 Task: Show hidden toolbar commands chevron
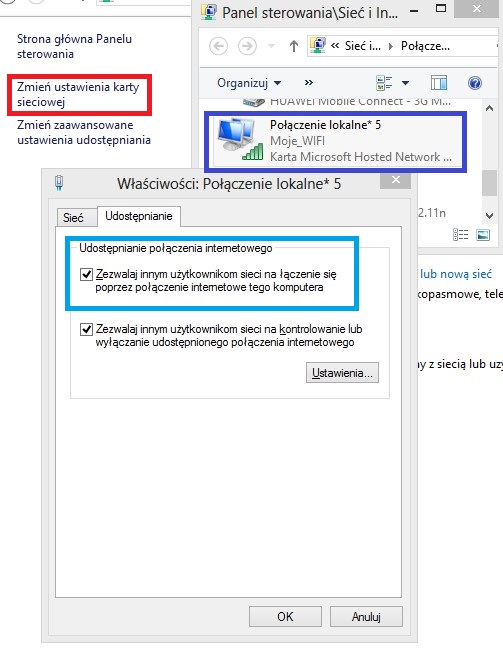[x=308, y=83]
